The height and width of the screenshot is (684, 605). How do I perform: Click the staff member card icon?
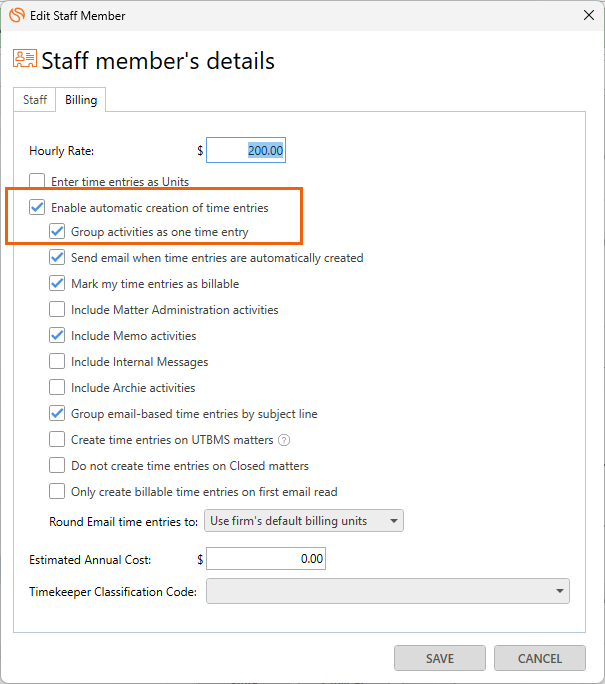click(x=25, y=58)
